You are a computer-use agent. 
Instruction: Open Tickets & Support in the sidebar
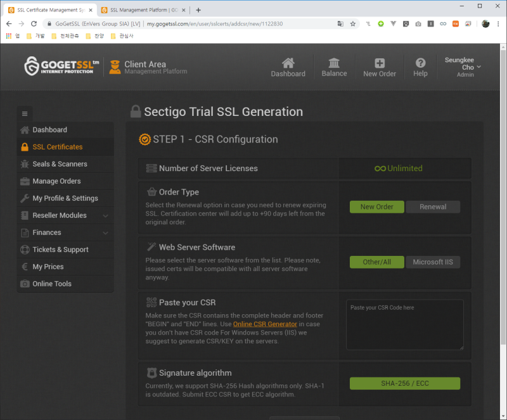pyautogui.click(x=65, y=250)
